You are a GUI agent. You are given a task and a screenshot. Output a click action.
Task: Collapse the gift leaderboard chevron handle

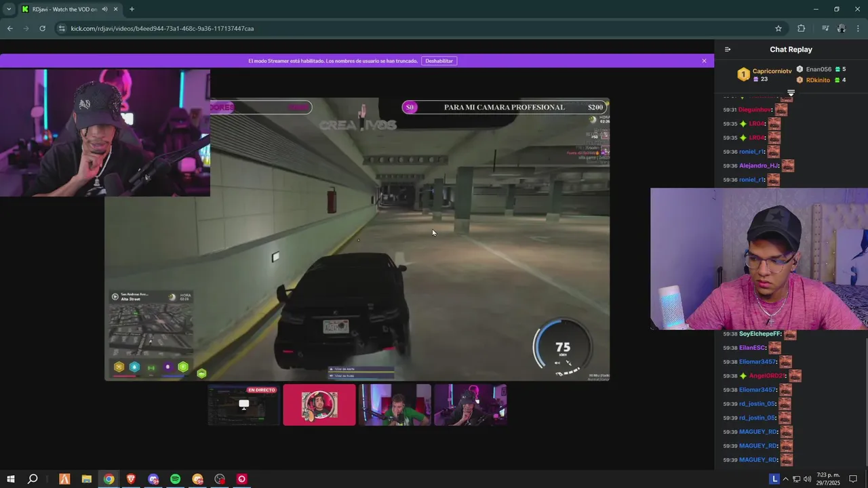[x=791, y=92]
